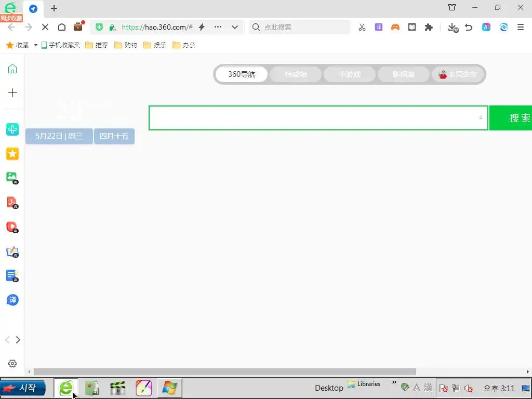The width and height of the screenshot is (532, 399).
Task: Click the skin shirt icon in title bar
Action: [452, 7]
